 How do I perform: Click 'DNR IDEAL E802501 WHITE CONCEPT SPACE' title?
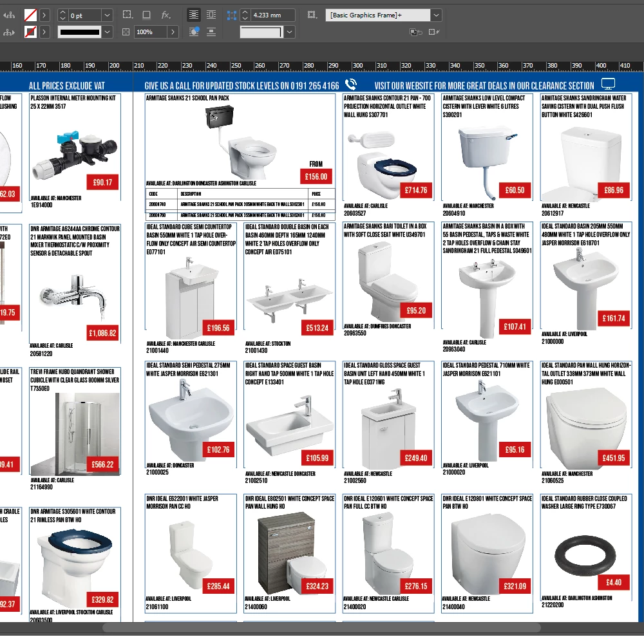[x=290, y=498]
